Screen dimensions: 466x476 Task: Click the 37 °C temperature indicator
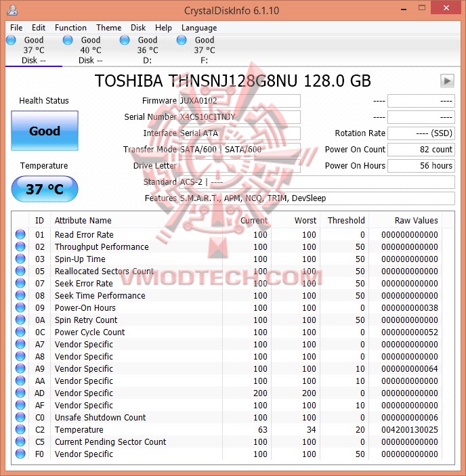45,189
